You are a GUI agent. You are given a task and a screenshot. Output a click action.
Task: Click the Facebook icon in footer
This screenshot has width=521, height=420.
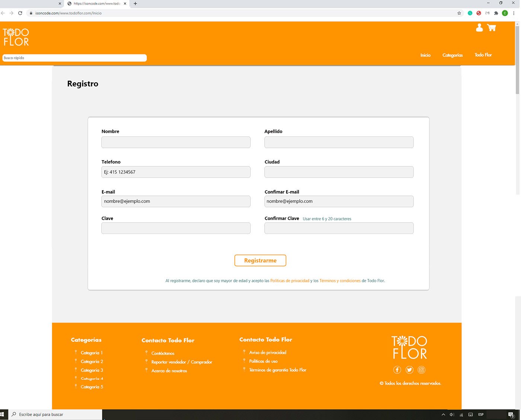(397, 370)
